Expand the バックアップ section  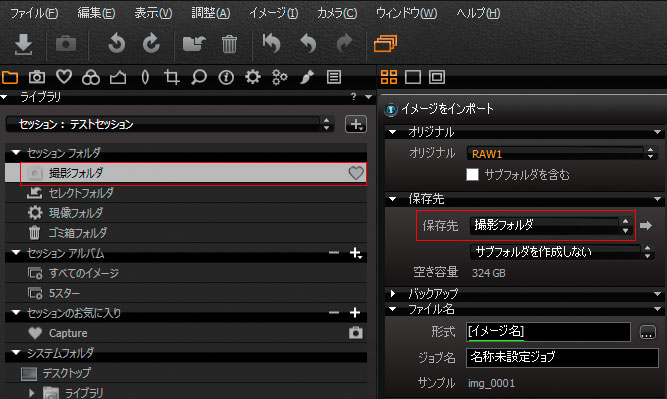coord(393,294)
